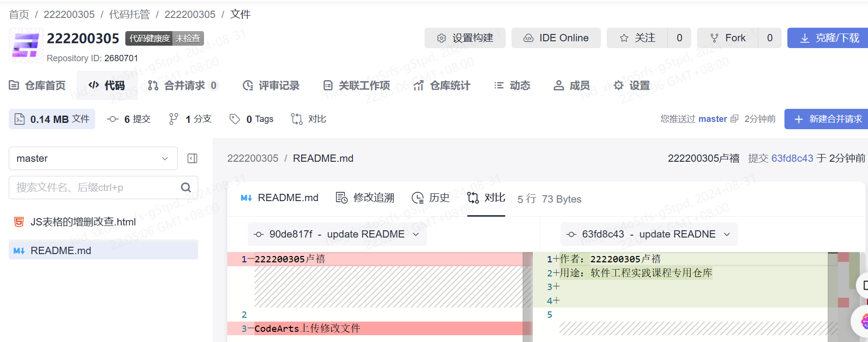Image resolution: width=868 pixels, height=342 pixels.
Task: Select the 对比 compare file tab
Action: coord(486,198)
